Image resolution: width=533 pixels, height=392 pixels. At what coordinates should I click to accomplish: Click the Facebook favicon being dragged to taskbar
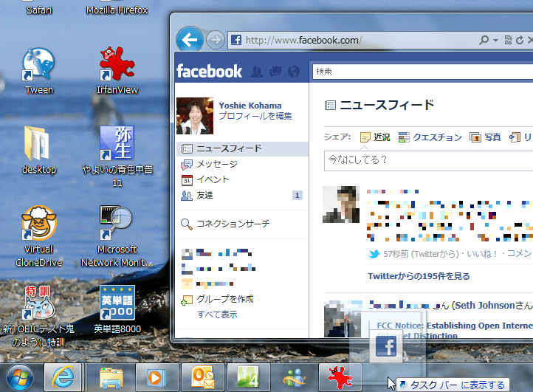[x=386, y=346]
